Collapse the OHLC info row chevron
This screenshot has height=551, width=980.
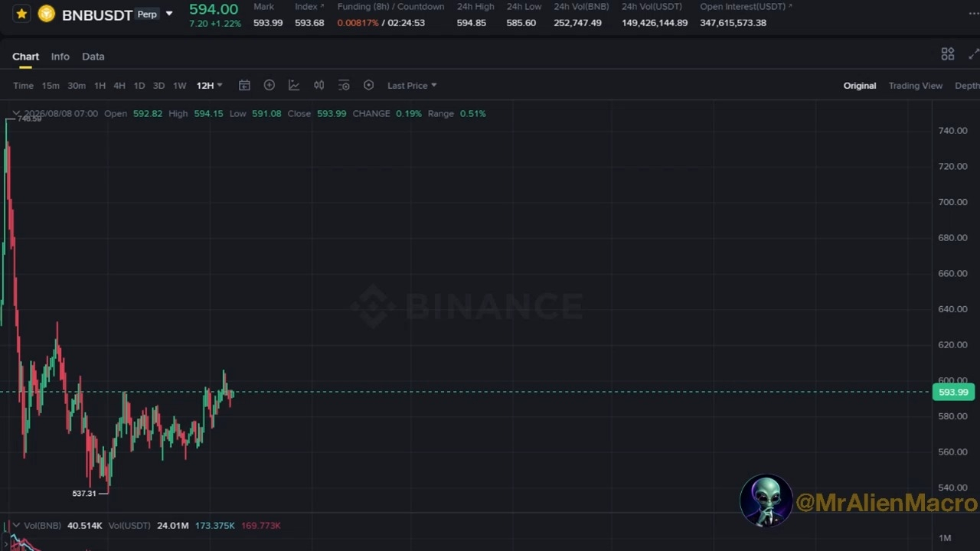pyautogui.click(x=16, y=113)
